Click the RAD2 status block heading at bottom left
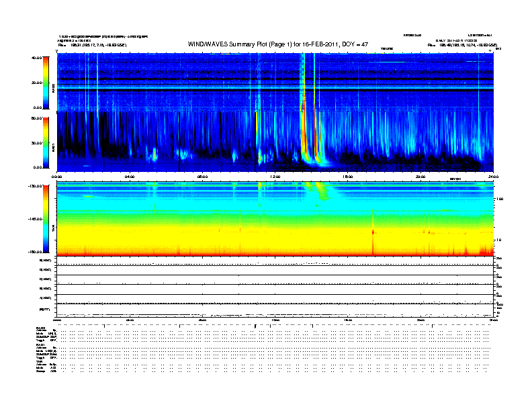Viewport: 532px width, 411px height. pos(41,328)
